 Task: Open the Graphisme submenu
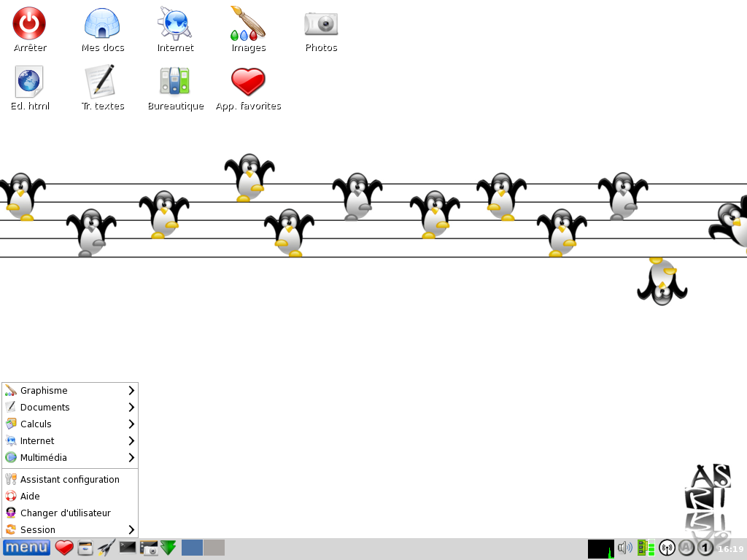(70, 391)
